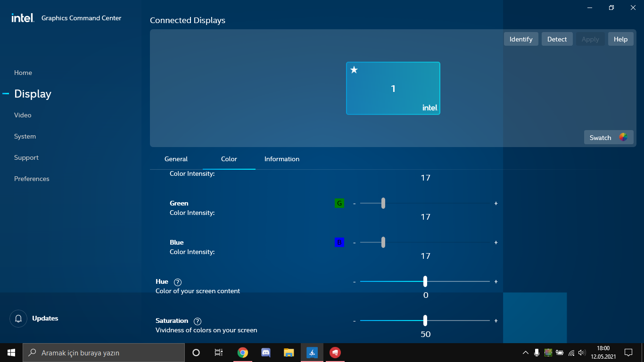Open Preferences in the sidebar
The width and height of the screenshot is (644, 362).
[x=32, y=179]
